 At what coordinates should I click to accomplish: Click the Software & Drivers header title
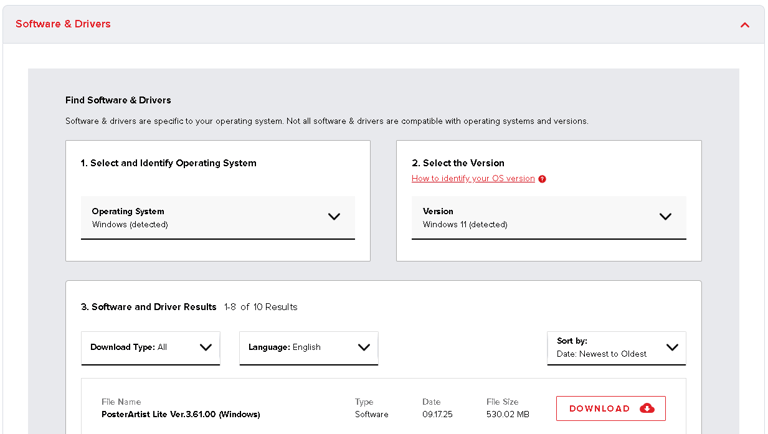click(x=63, y=24)
